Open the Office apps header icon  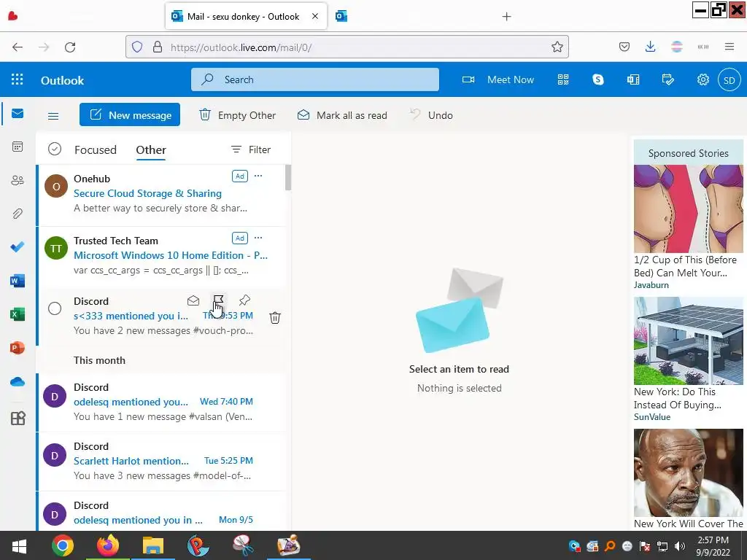click(633, 79)
